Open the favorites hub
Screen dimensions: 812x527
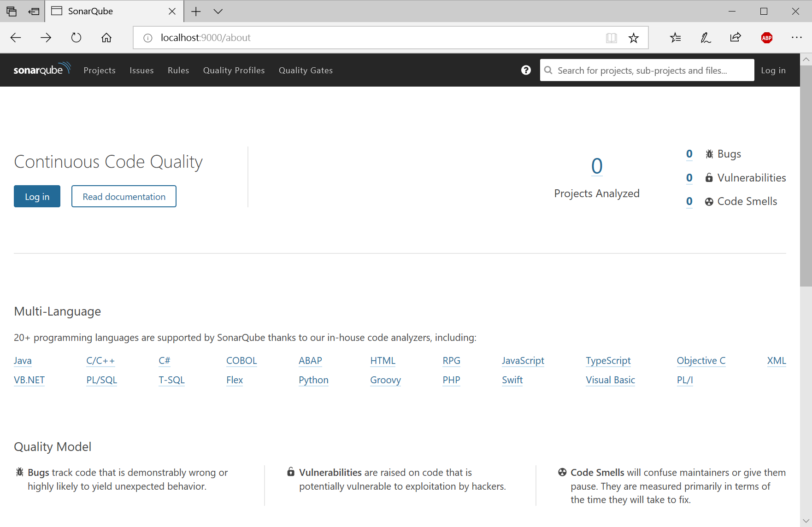point(676,38)
